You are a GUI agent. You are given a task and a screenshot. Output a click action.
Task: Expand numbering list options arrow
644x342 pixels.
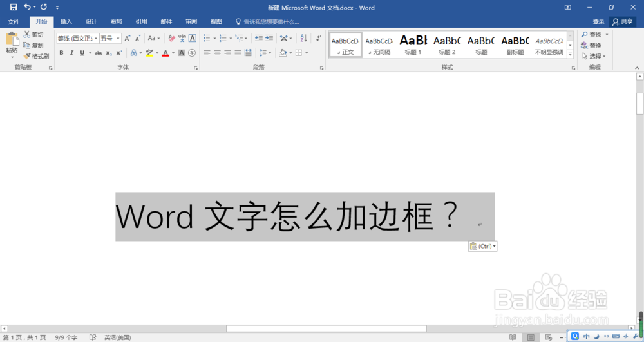[231, 38]
